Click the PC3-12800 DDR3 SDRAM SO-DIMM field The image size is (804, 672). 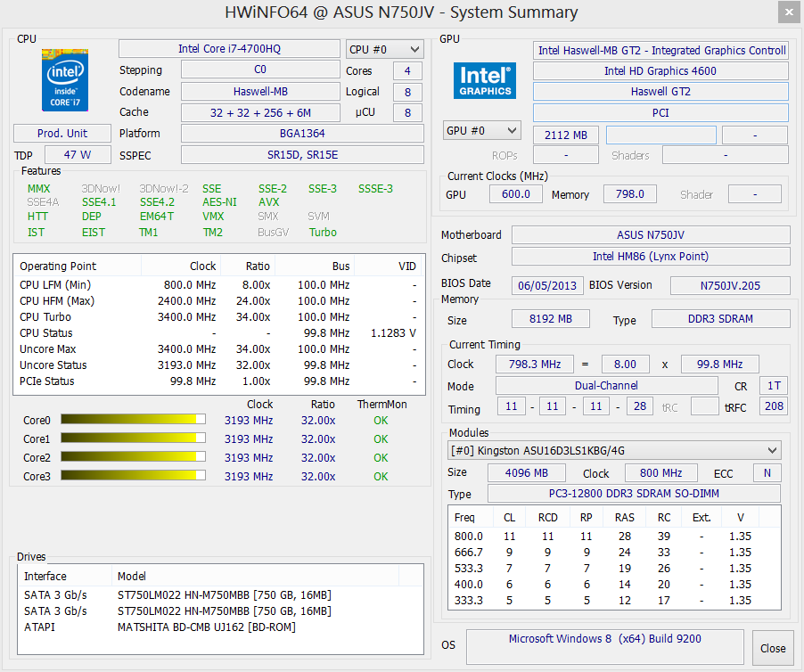634,494
